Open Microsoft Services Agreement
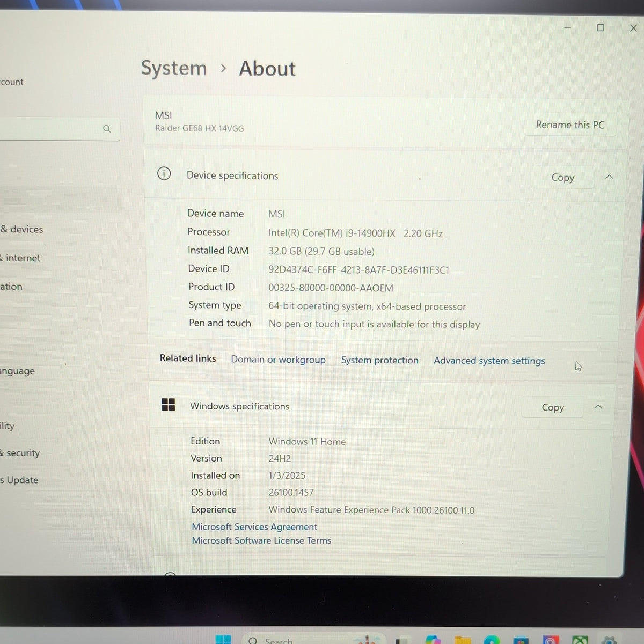This screenshot has width=644, height=644. tap(254, 526)
